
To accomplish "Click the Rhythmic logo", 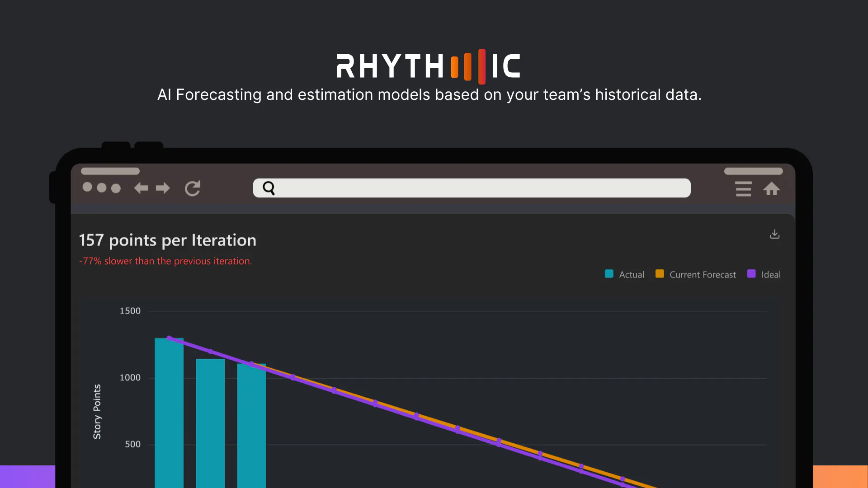I will coord(428,66).
